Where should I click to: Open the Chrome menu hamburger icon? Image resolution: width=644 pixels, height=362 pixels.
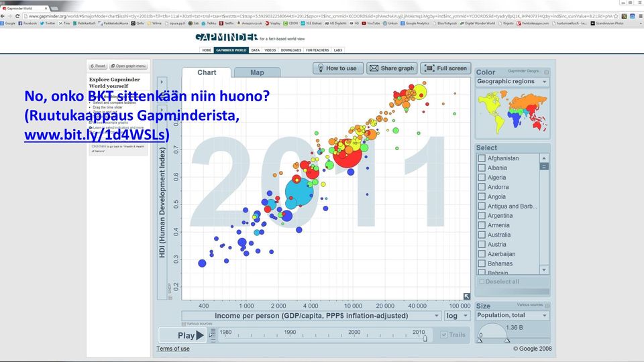[641, 16]
